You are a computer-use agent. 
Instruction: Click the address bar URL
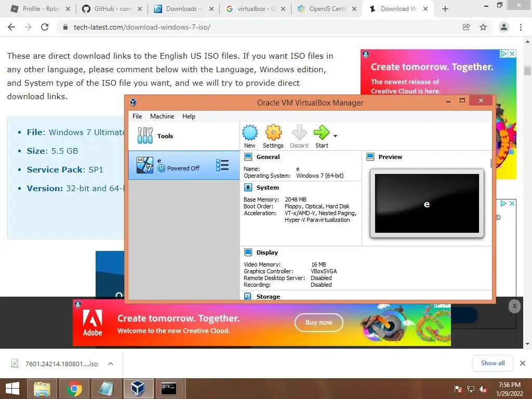tap(142, 27)
